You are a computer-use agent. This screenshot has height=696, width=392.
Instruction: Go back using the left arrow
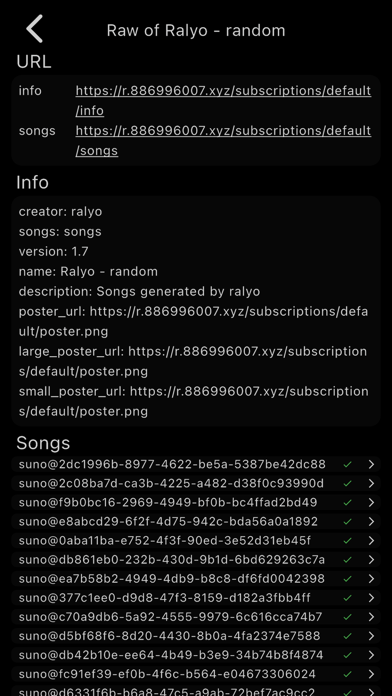pyautogui.click(x=34, y=29)
